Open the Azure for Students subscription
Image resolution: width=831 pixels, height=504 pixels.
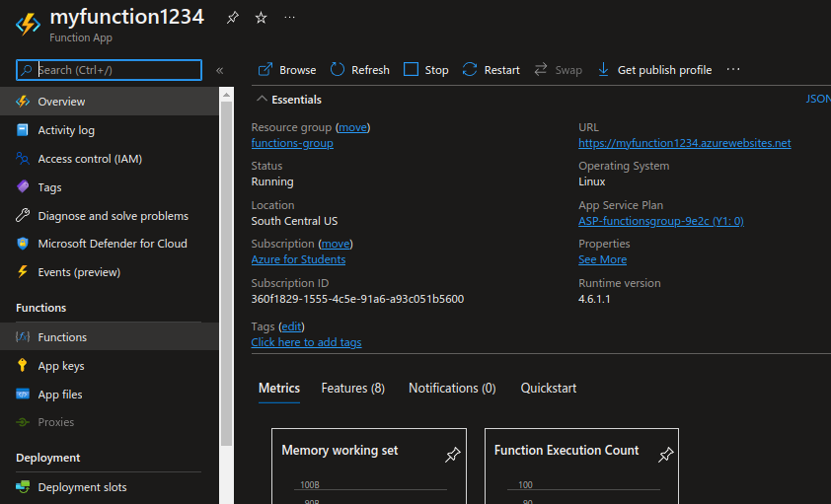pos(298,259)
